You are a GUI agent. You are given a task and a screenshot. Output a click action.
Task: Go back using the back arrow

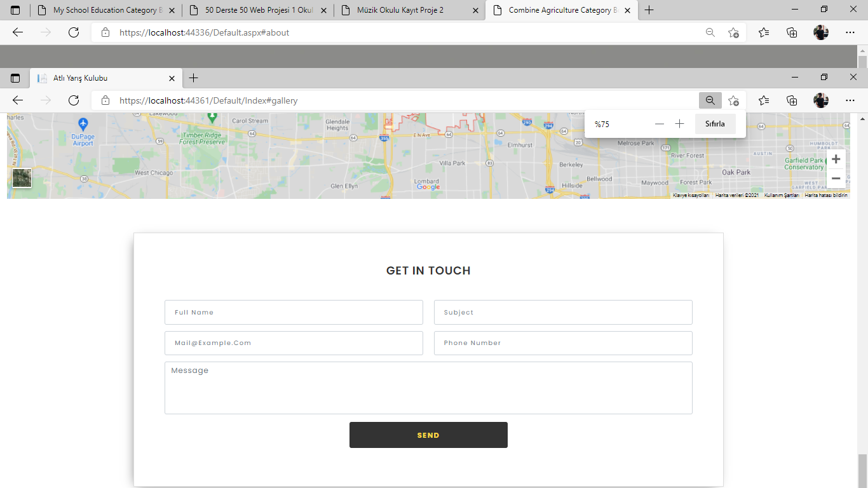tap(17, 100)
